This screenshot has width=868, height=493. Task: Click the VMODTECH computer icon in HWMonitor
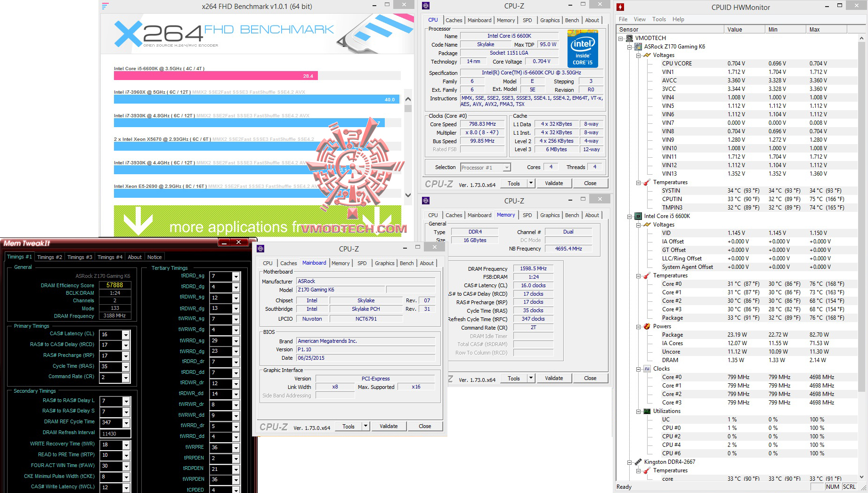pos(630,38)
